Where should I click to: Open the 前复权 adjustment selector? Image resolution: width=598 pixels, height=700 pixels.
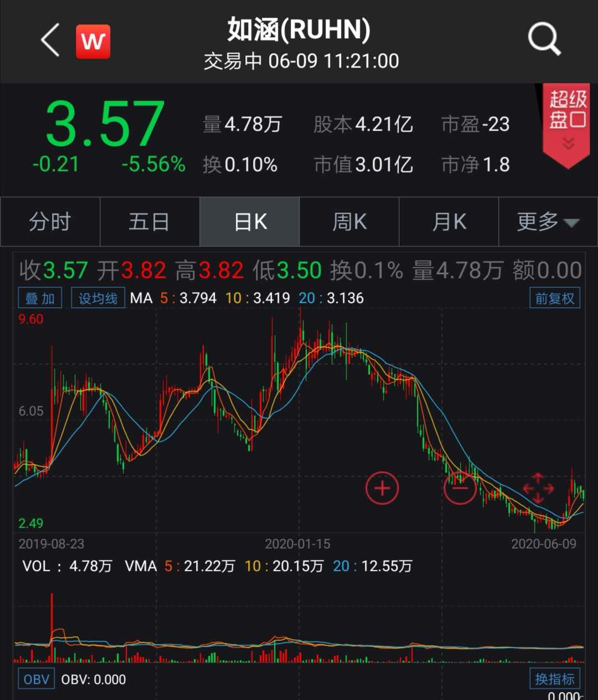pyautogui.click(x=554, y=298)
